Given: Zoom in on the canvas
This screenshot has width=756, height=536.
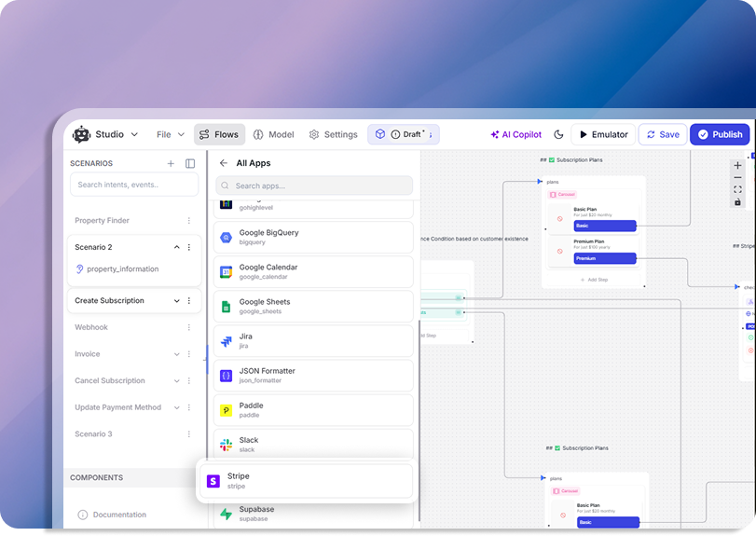Looking at the screenshot, I should point(737,166).
